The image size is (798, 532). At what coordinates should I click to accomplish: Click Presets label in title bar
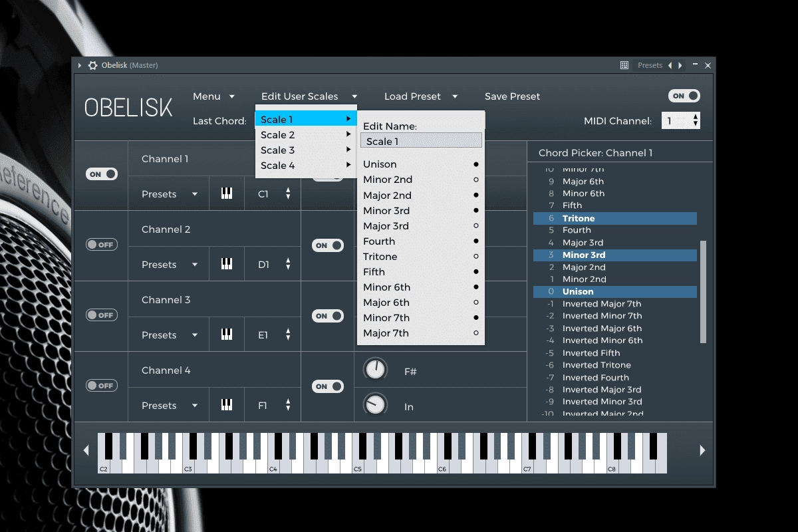click(x=650, y=65)
